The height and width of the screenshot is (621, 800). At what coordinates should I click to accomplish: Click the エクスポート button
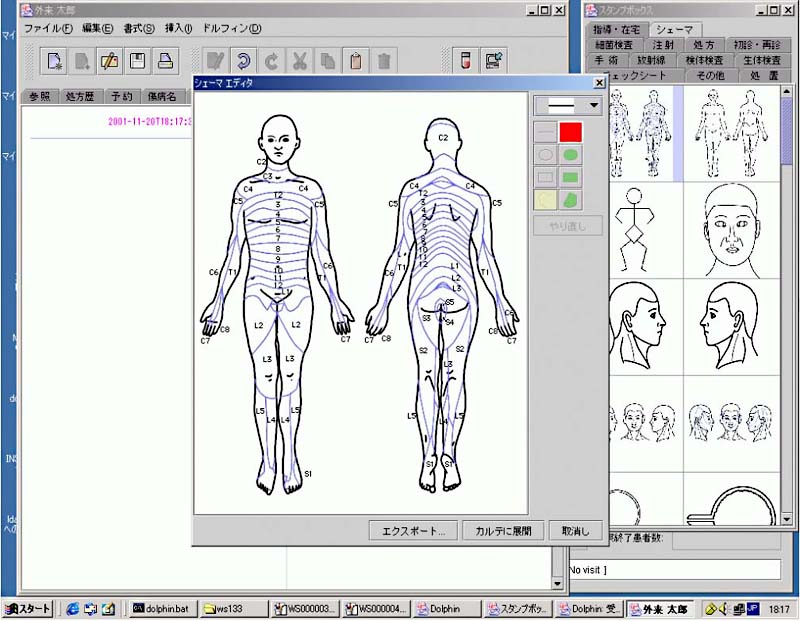point(413,530)
